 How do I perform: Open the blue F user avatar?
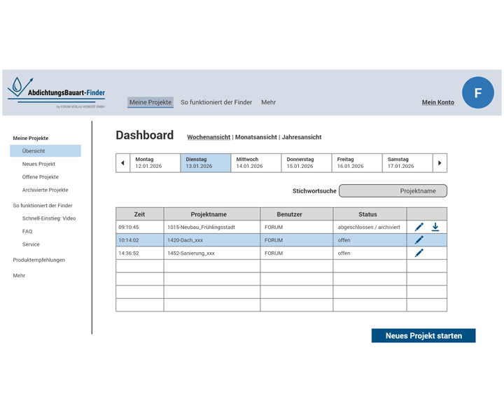[x=478, y=92]
